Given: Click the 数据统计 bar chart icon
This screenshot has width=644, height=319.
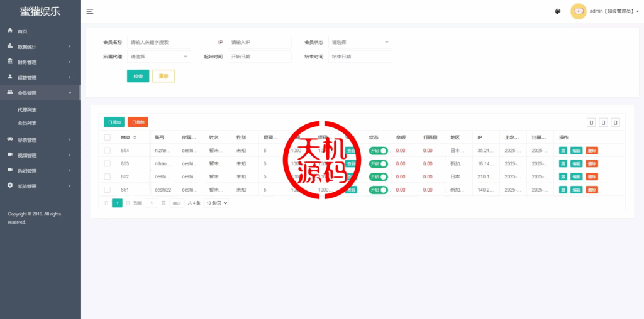Looking at the screenshot, I should [10, 46].
